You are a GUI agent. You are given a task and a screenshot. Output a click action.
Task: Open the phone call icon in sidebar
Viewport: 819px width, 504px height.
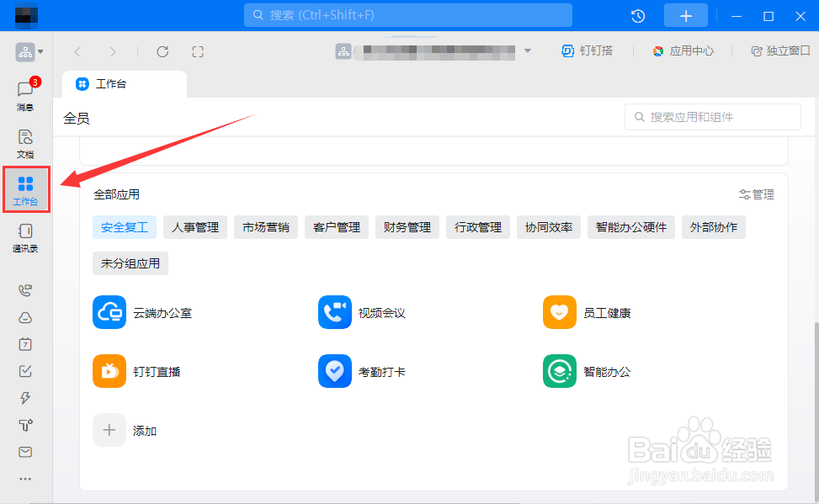[x=25, y=290]
